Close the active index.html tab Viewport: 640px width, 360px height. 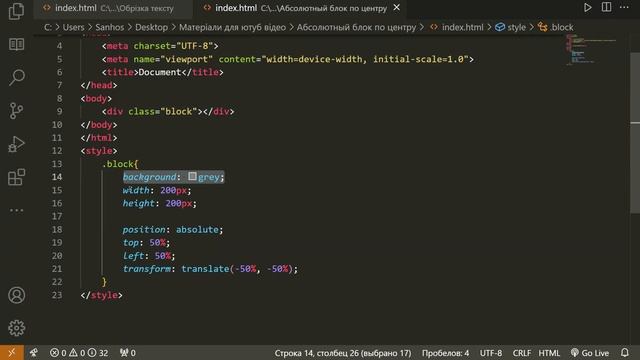396,8
